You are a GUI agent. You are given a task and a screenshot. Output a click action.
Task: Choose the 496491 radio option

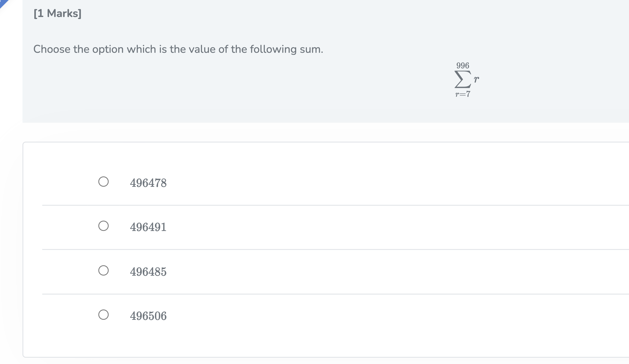pyautogui.click(x=103, y=226)
